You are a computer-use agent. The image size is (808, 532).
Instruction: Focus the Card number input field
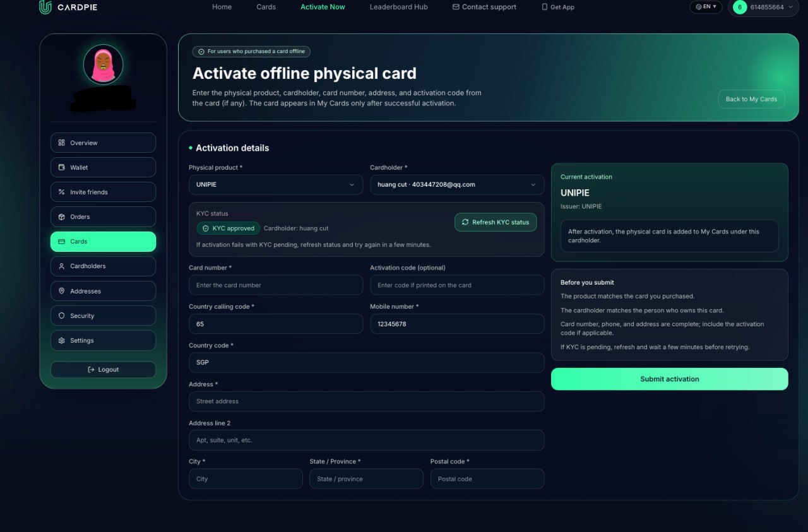point(275,285)
